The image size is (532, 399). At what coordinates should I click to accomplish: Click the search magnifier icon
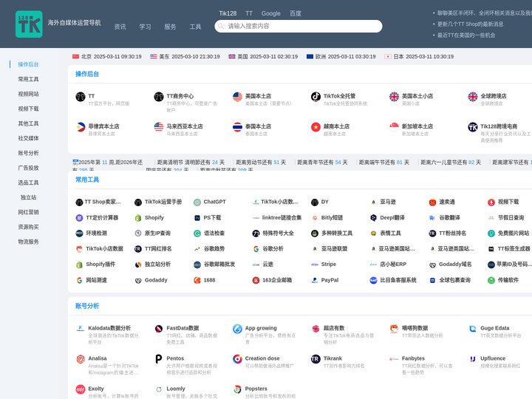tap(221, 26)
